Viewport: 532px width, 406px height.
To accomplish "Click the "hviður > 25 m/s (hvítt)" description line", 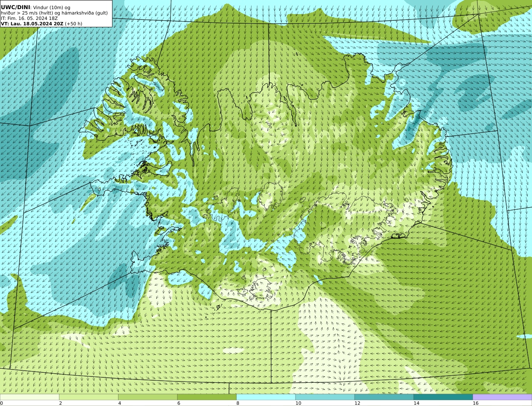I will click(x=54, y=13).
